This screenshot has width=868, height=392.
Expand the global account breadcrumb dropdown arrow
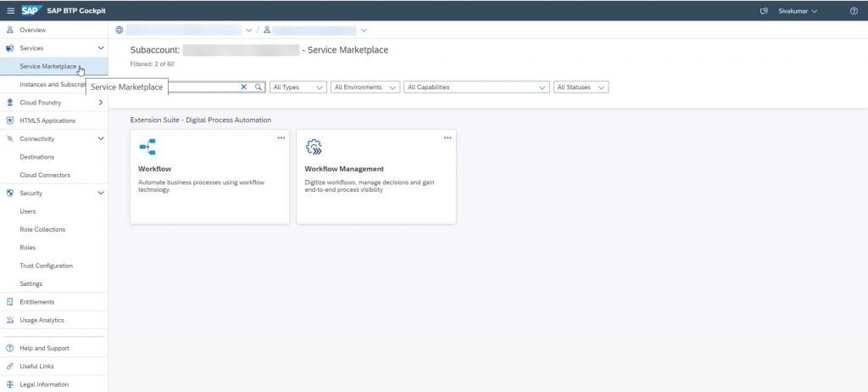click(x=248, y=31)
